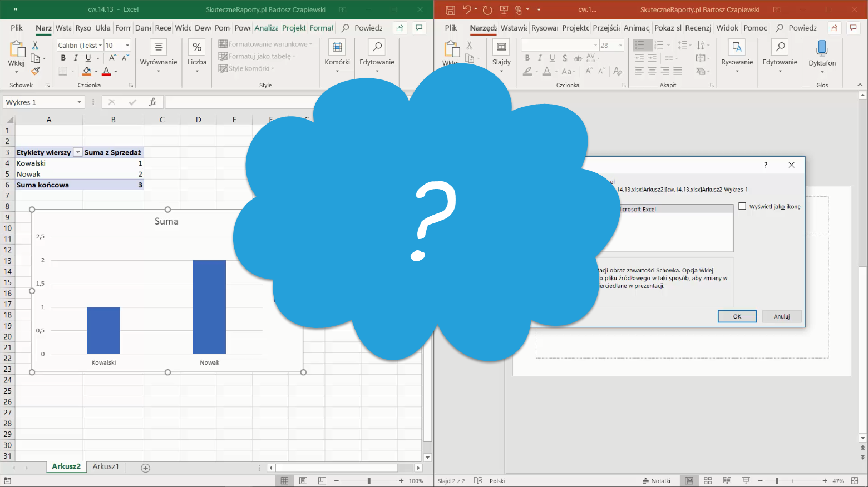The width and height of the screenshot is (868, 487).
Task: Click the Italic button in Excel ribbon
Action: 76,58
